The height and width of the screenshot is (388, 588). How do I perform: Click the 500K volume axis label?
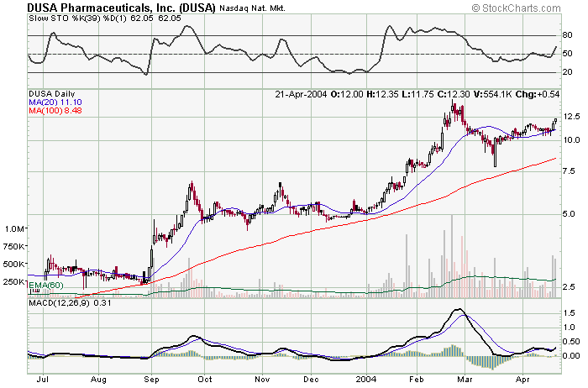pyautogui.click(x=14, y=264)
